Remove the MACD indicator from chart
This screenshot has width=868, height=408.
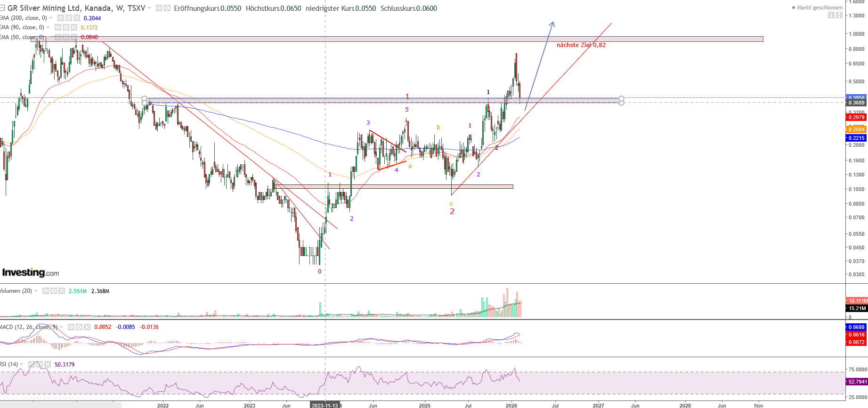(87, 327)
